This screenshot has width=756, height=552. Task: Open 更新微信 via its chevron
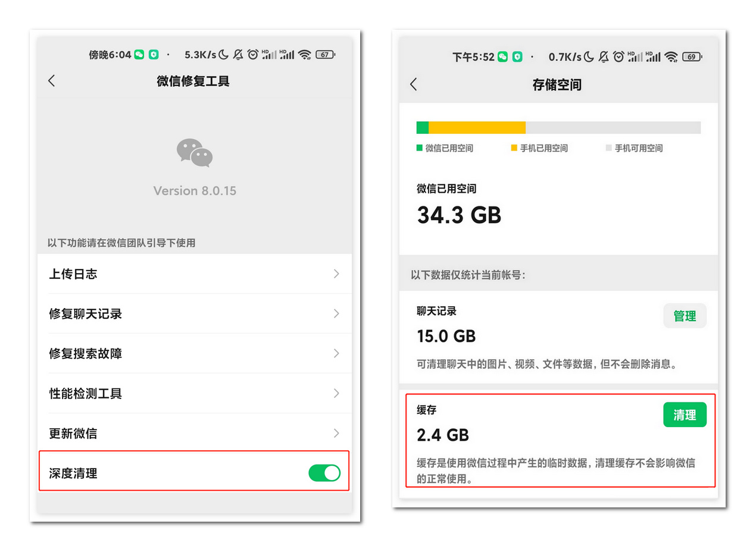click(336, 433)
